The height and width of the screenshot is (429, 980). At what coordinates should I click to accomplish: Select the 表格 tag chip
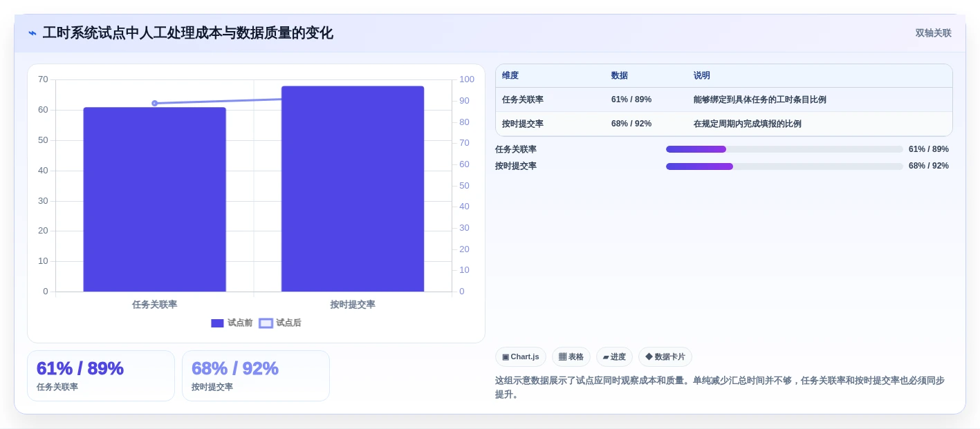(x=571, y=356)
